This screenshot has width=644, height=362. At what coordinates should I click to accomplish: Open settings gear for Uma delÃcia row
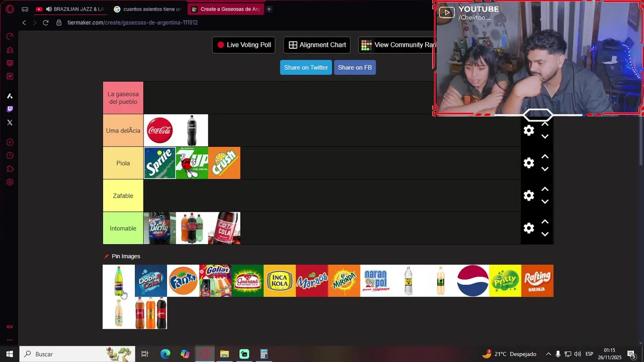(529, 131)
